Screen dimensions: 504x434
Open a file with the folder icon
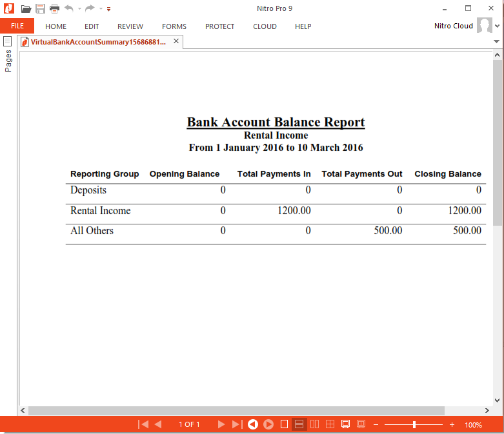(x=26, y=8)
